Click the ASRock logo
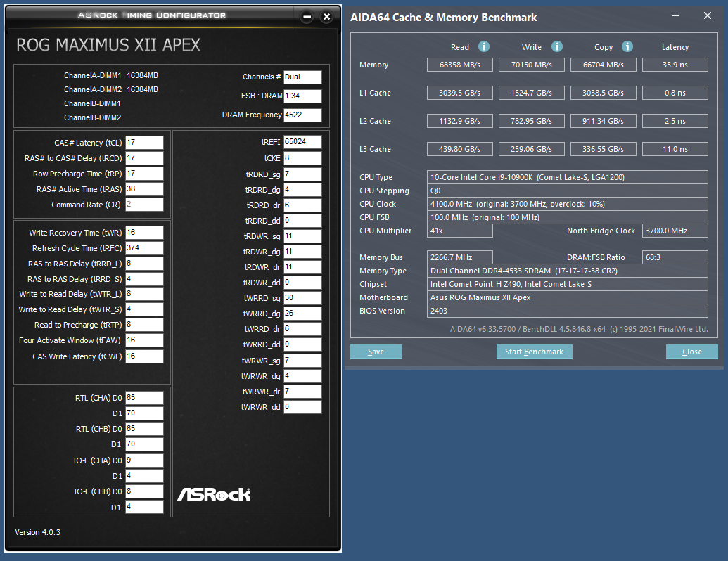 tap(214, 494)
